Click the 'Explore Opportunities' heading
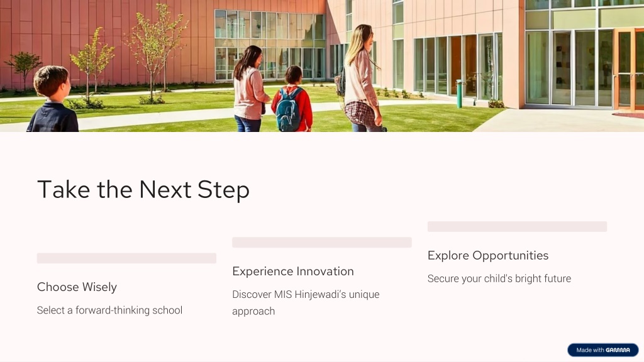Screen dimensions: 644x362 pyautogui.click(x=488, y=256)
